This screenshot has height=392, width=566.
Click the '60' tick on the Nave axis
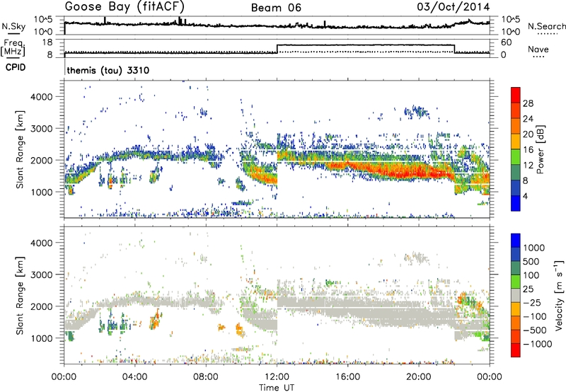click(506, 42)
